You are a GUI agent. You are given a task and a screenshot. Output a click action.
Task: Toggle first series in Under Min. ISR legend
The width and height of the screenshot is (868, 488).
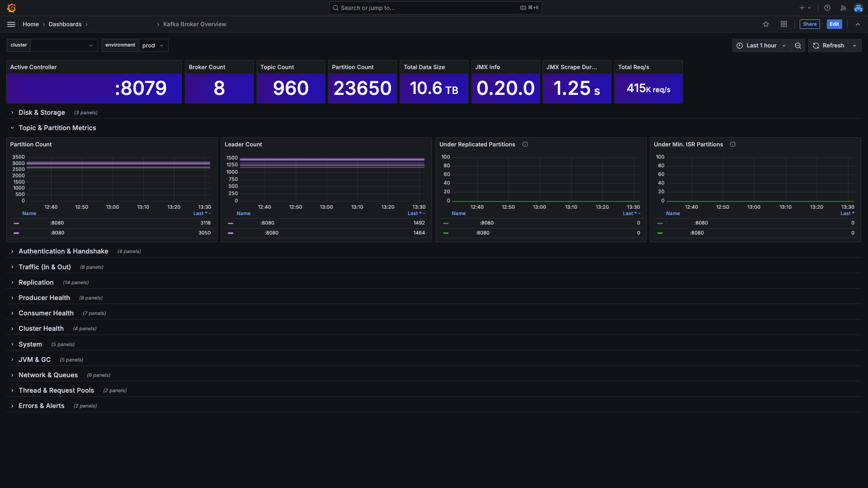(701, 223)
